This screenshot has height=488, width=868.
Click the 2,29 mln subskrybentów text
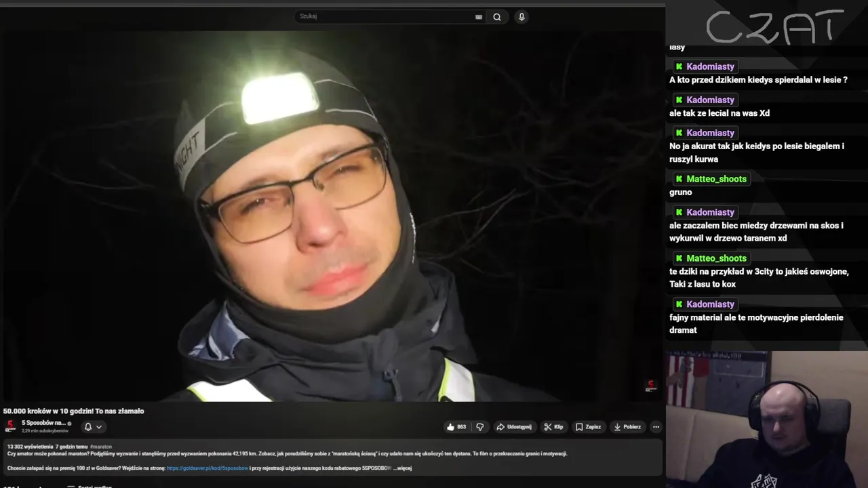point(45,431)
